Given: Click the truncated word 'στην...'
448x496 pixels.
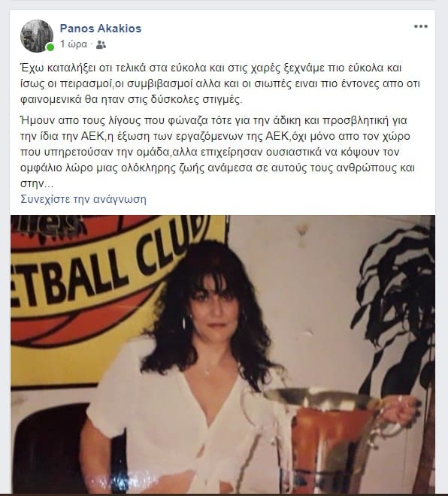Looking at the screenshot, I should (37, 183).
